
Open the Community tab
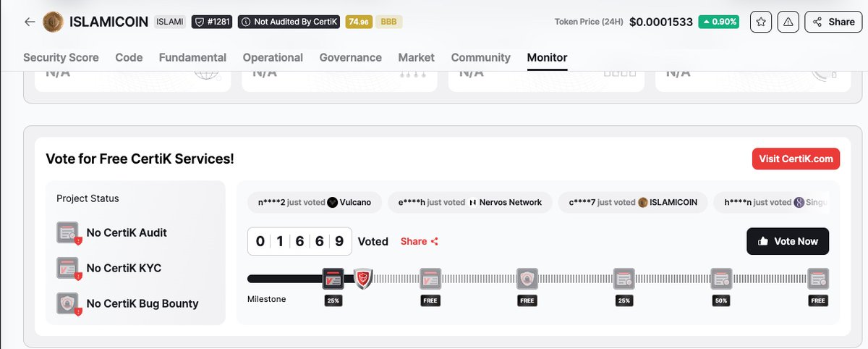481,57
